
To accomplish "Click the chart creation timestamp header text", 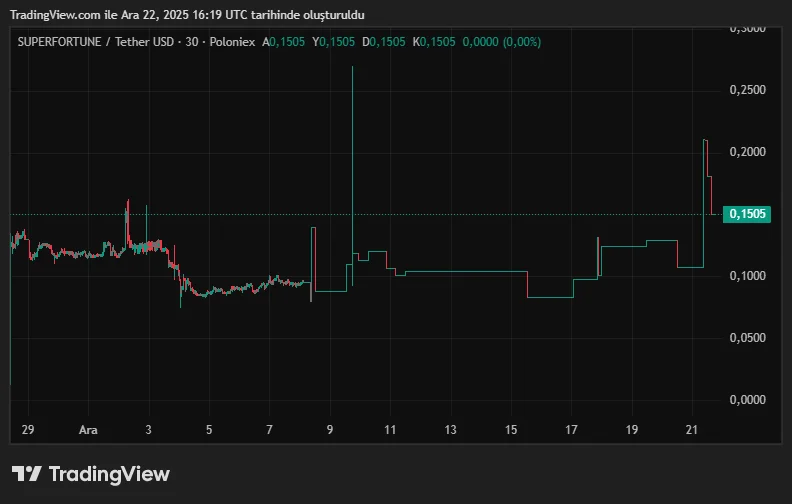I will [186, 15].
